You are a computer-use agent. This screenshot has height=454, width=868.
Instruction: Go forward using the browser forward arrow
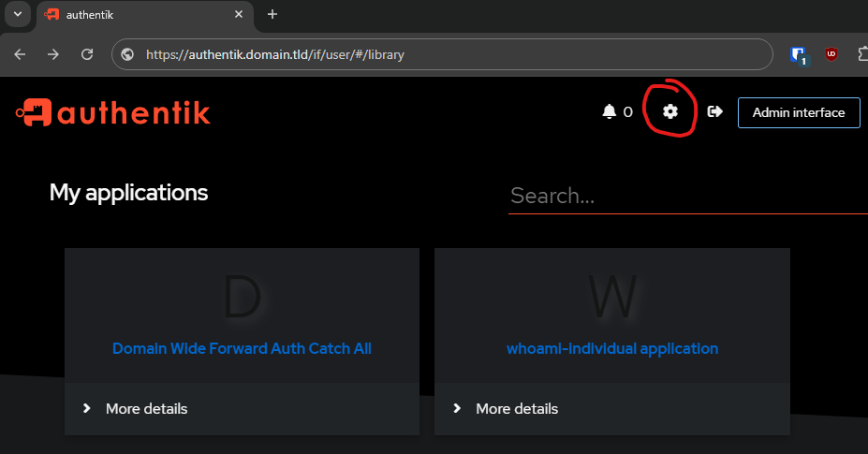[x=53, y=54]
